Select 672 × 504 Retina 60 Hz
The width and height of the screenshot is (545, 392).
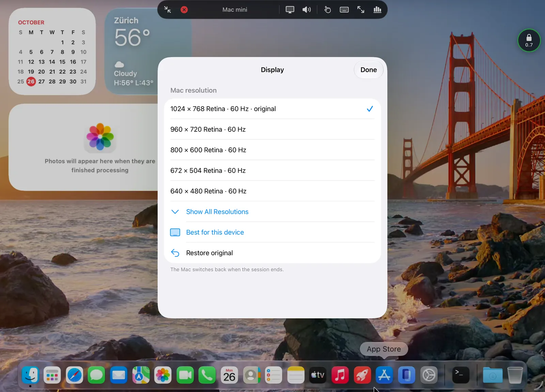click(272, 171)
